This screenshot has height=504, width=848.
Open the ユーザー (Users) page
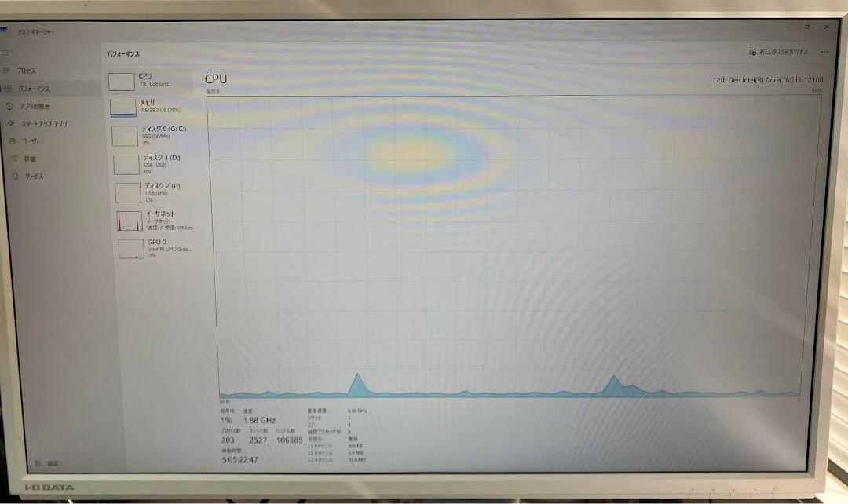[31, 141]
